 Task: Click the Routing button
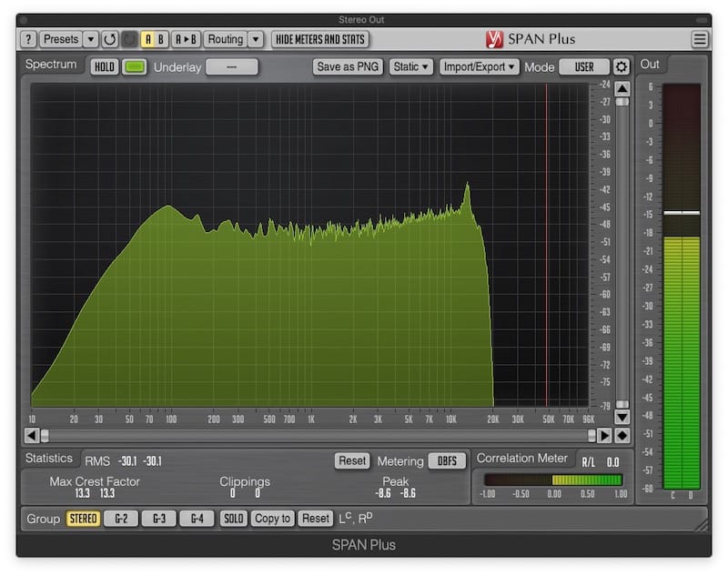(226, 39)
